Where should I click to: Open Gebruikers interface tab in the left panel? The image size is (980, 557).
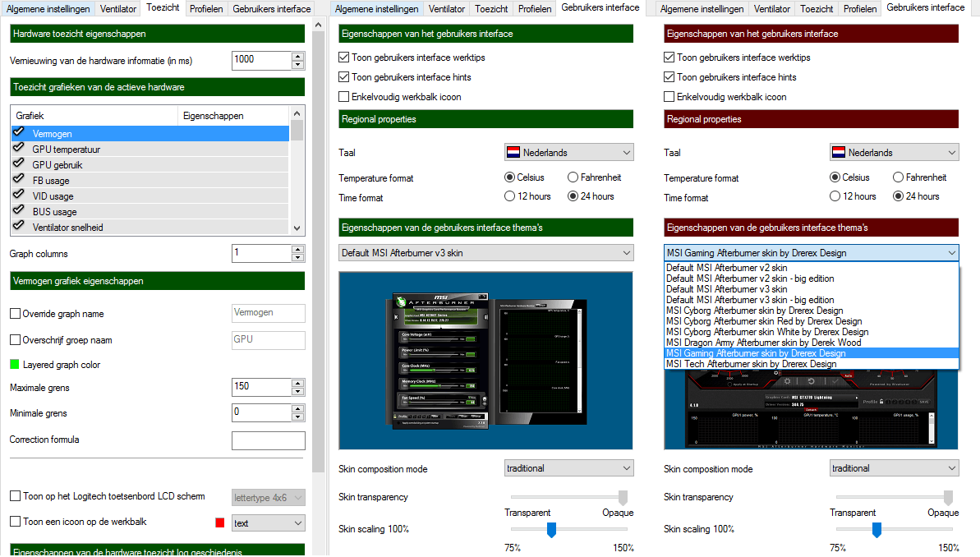[272, 9]
